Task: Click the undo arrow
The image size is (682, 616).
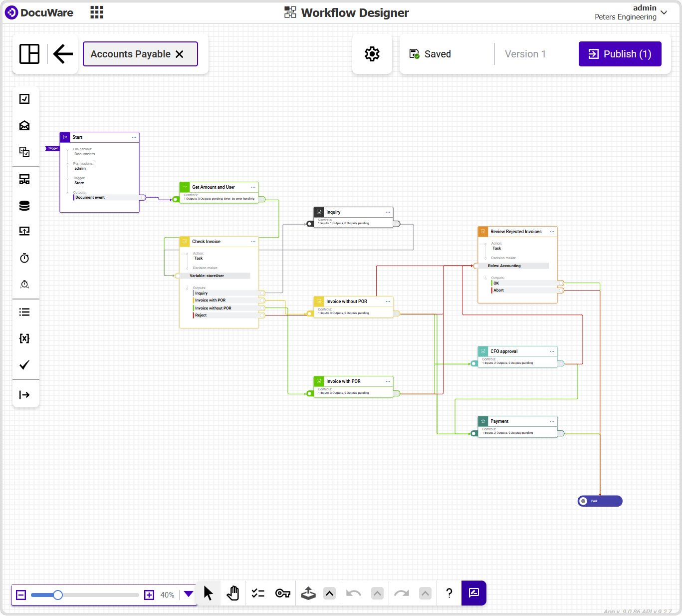Action: click(354, 594)
